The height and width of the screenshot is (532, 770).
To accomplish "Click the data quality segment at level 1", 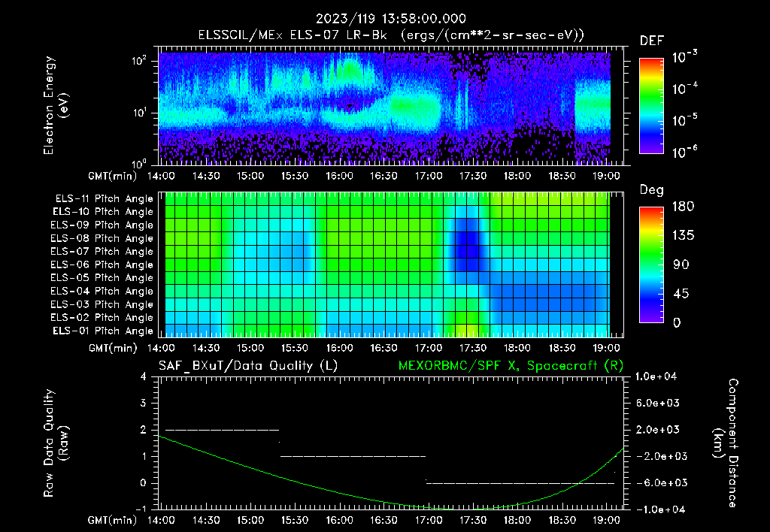I will (x=353, y=456).
